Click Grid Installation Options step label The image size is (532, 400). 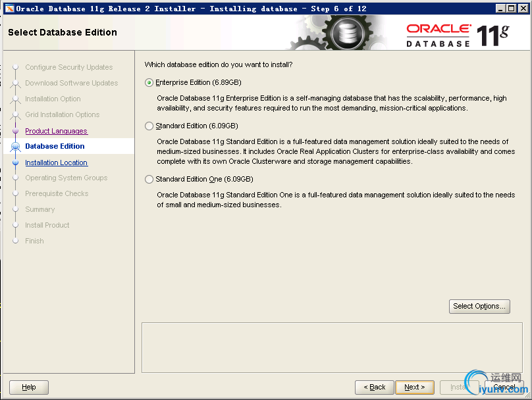(63, 114)
